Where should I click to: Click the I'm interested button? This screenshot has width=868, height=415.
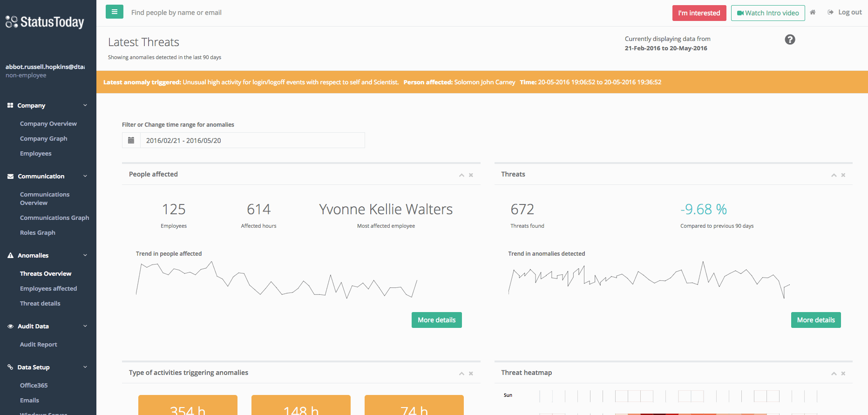point(699,13)
